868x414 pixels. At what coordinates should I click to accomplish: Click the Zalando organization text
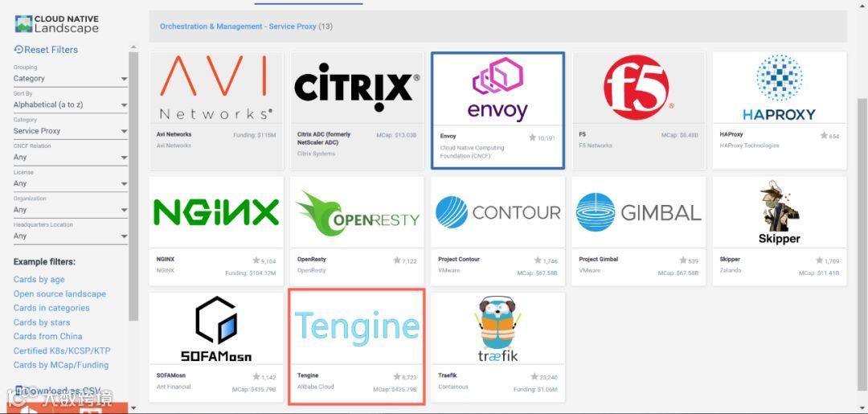point(729,271)
